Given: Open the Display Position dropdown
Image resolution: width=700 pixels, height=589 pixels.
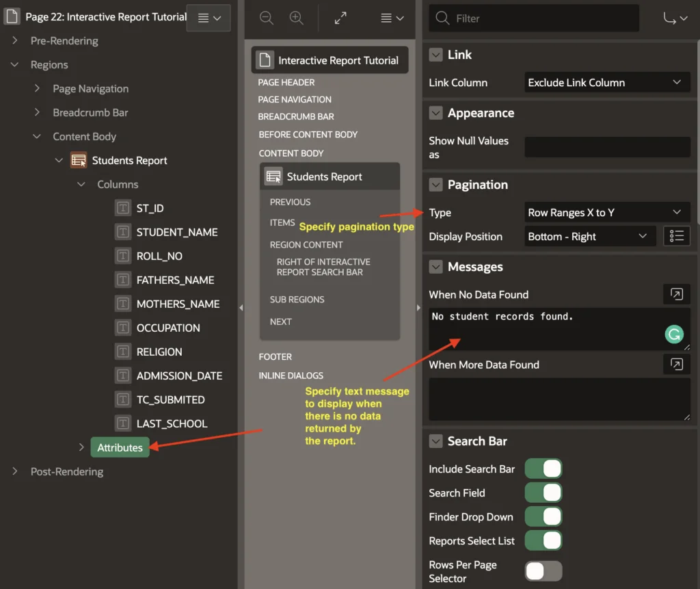Looking at the screenshot, I should pyautogui.click(x=590, y=236).
